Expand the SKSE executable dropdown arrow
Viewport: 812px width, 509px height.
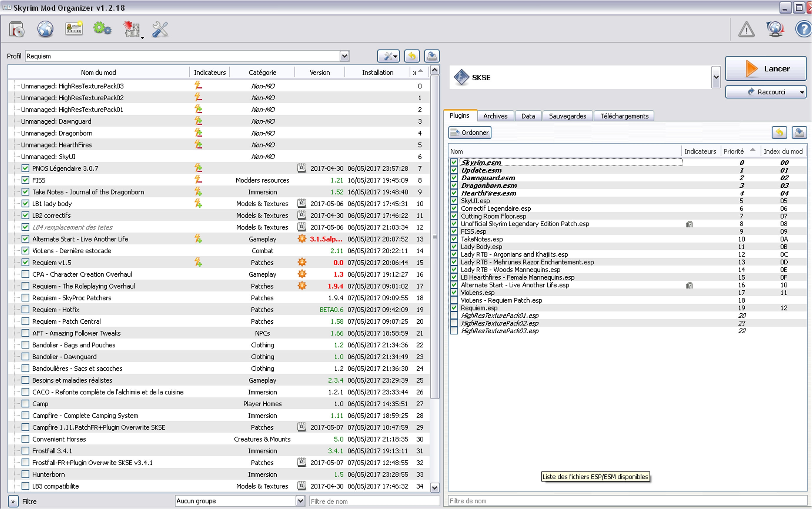(x=716, y=77)
